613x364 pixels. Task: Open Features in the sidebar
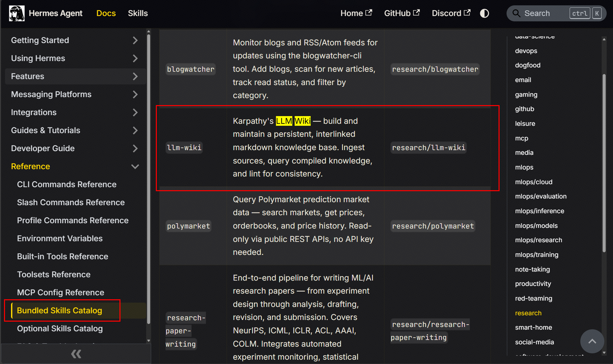point(28,76)
